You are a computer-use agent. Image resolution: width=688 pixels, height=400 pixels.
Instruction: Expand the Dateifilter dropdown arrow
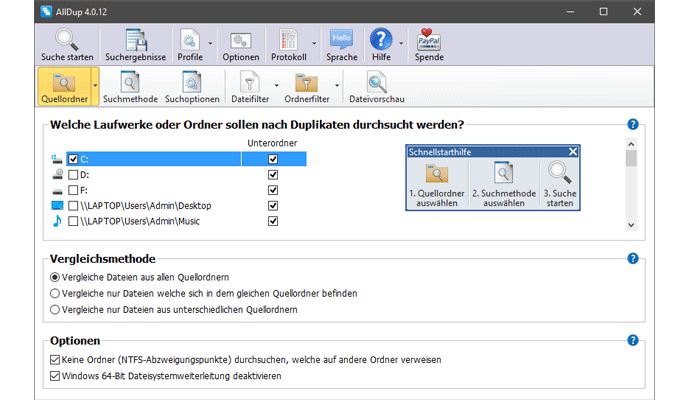click(x=277, y=86)
